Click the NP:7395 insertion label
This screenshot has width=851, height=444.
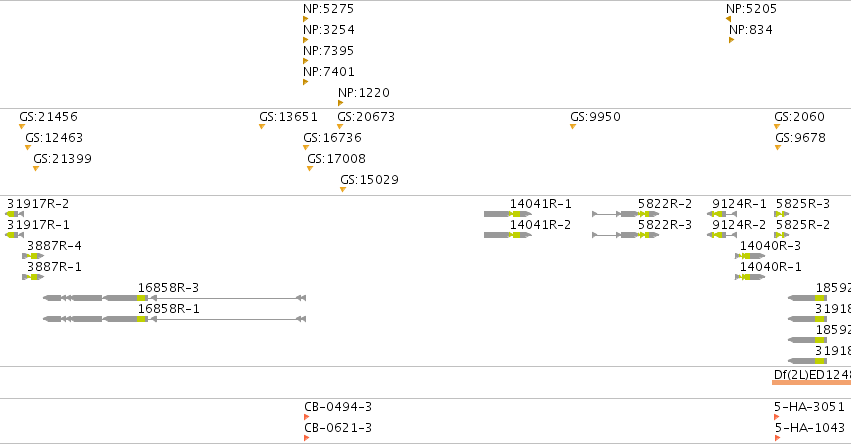tap(328, 51)
